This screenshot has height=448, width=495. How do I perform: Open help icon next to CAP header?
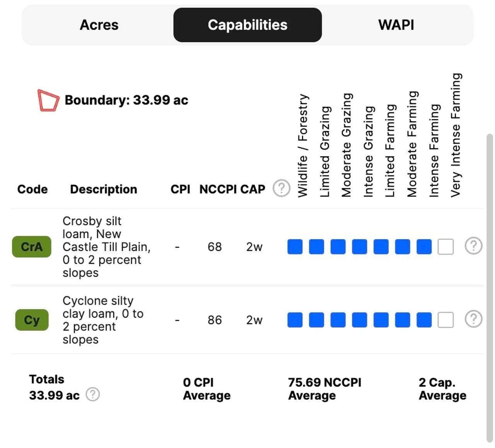click(282, 188)
